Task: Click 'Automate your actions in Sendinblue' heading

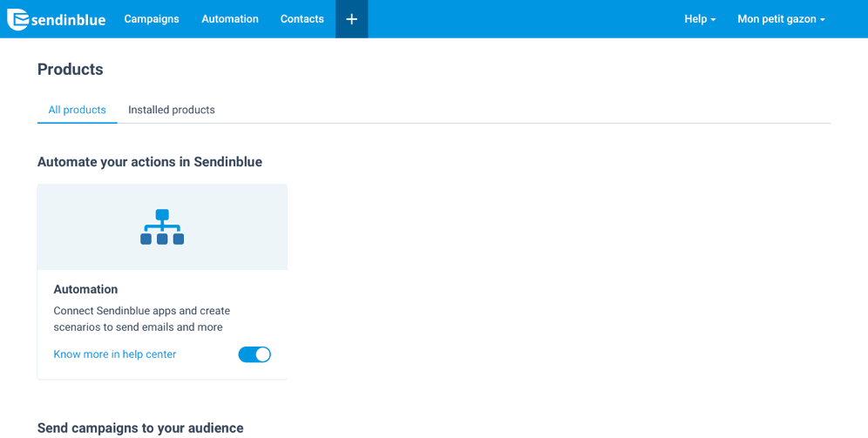Action: click(x=150, y=162)
